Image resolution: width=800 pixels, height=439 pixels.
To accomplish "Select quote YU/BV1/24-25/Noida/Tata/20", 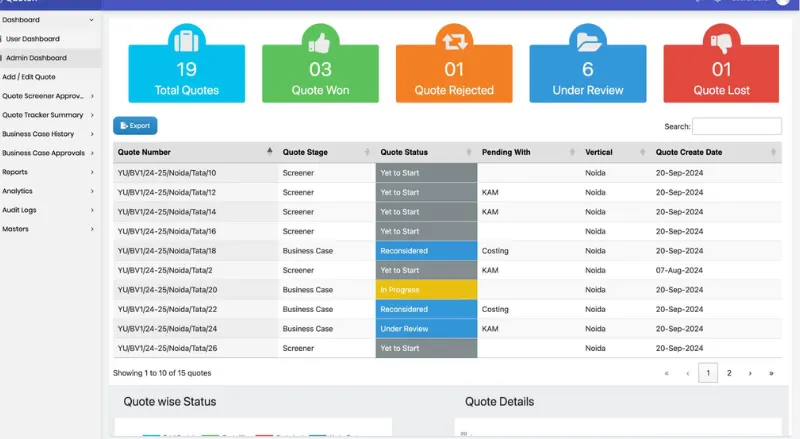I will point(167,289).
